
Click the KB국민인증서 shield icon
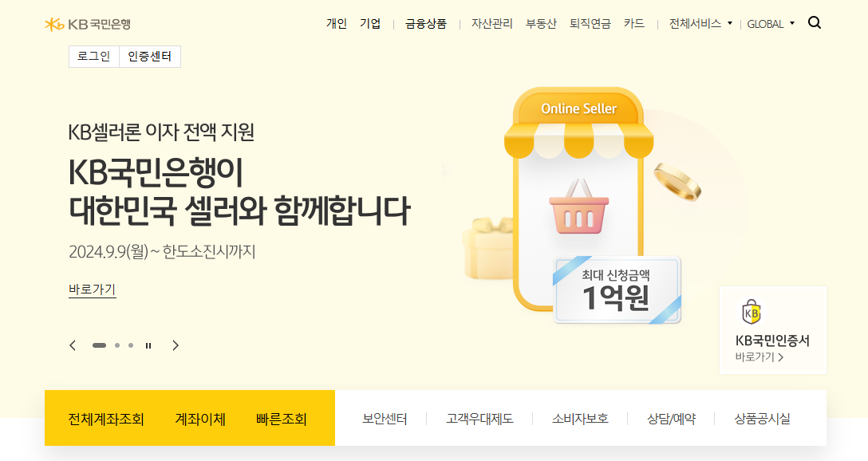click(x=752, y=312)
